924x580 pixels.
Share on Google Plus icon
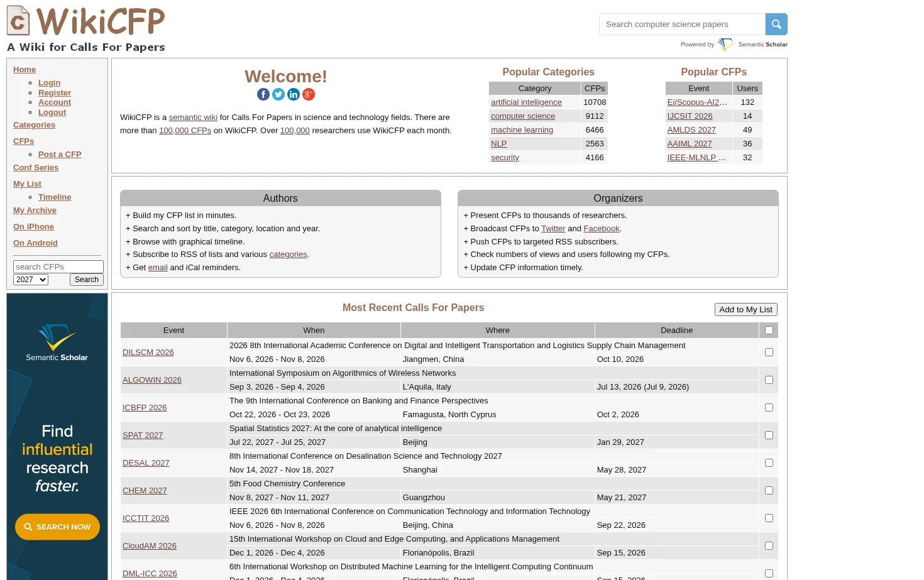click(x=309, y=94)
